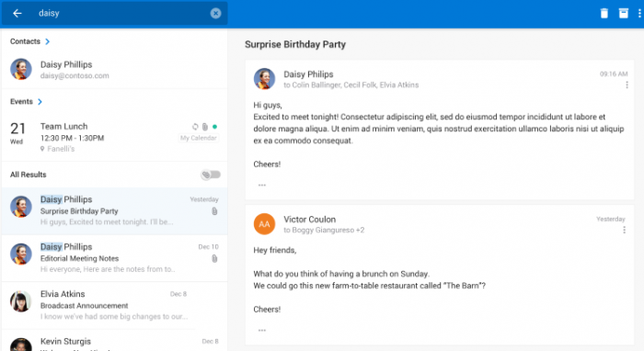The width and height of the screenshot is (644, 351).
Task: Expand quoted text in Victor Coulon message
Action: 262,331
